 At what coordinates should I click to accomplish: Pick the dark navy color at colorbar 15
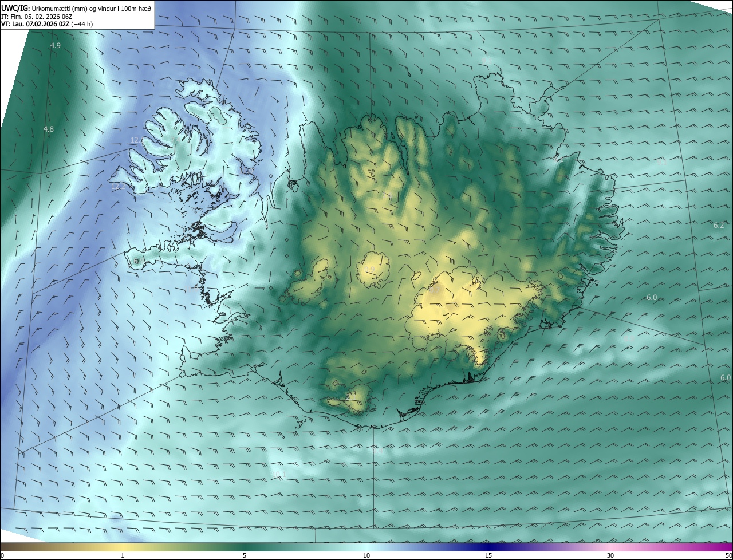[488, 547]
